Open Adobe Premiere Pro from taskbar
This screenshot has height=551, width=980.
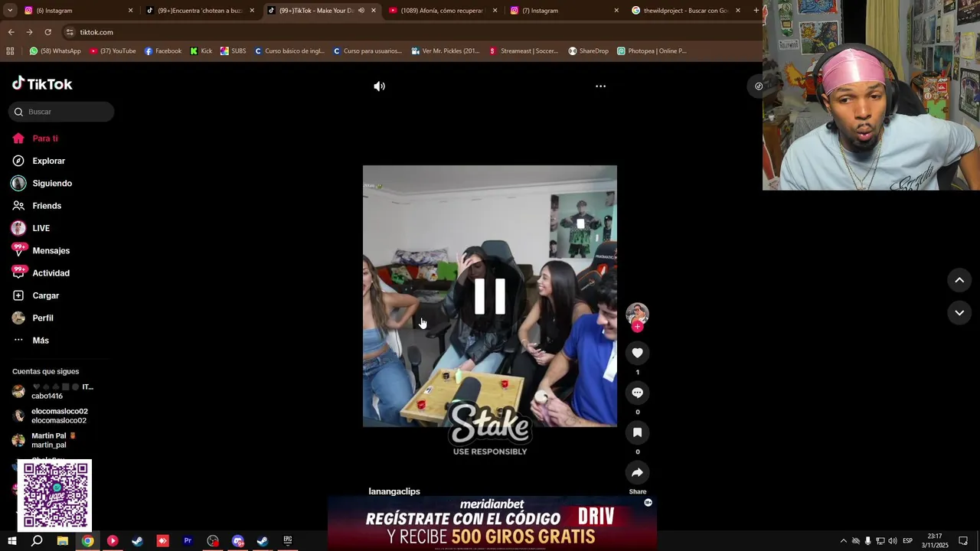[x=188, y=541]
